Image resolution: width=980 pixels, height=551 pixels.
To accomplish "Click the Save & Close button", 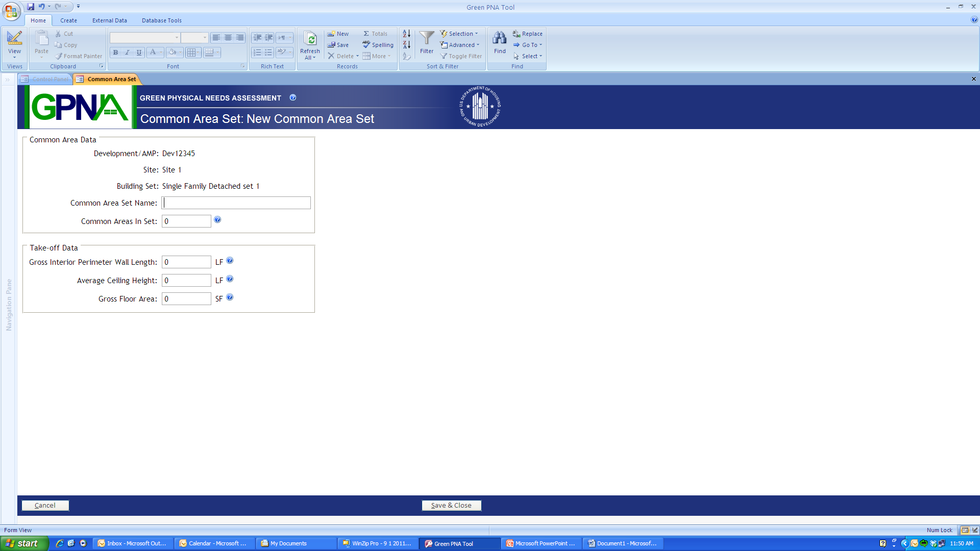I will pyautogui.click(x=451, y=505).
